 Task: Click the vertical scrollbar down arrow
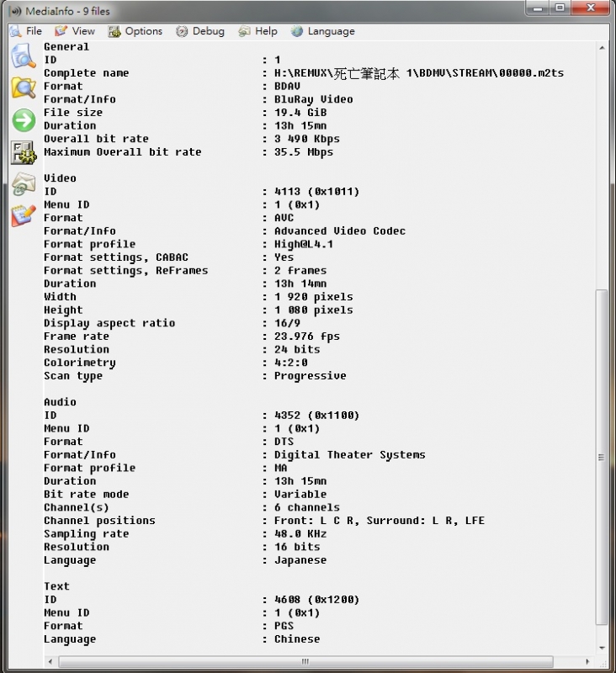[x=601, y=648]
